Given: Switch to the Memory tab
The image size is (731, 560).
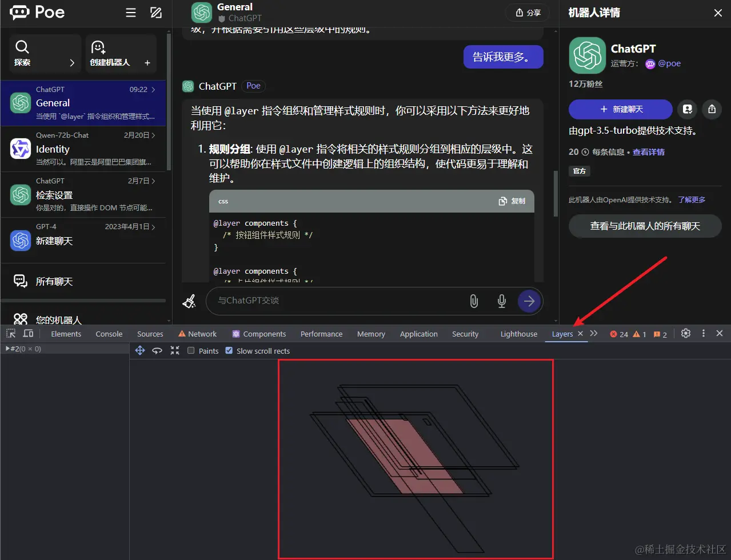Looking at the screenshot, I should (371, 334).
